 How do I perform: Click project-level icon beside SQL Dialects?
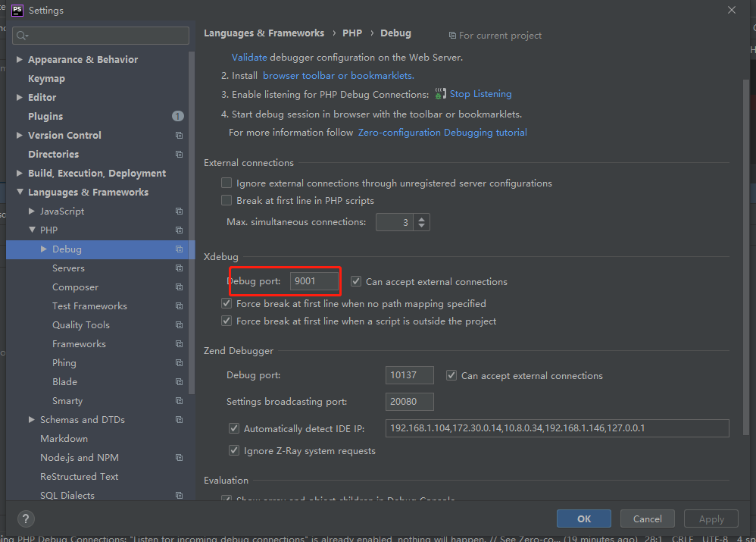click(179, 496)
